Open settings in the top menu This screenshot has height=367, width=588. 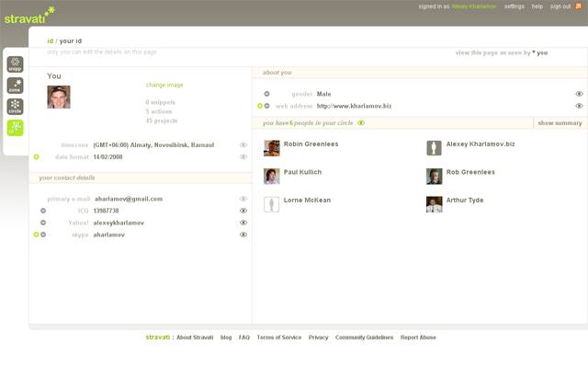click(514, 6)
